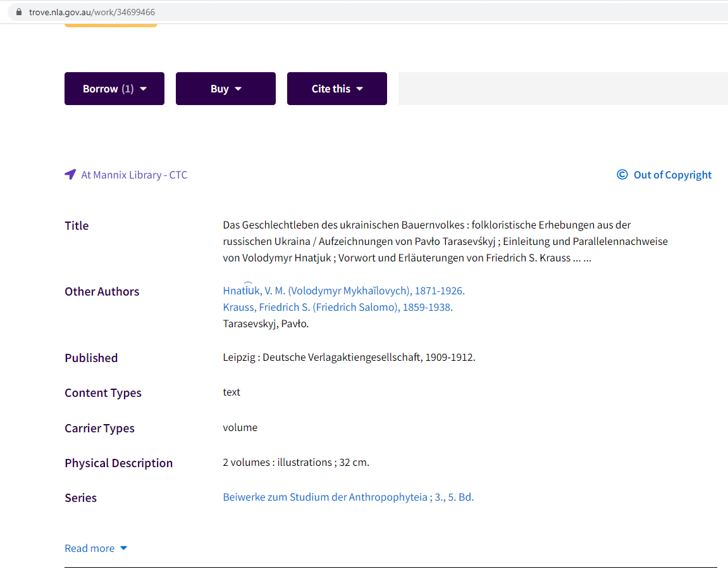Image resolution: width=728 pixels, height=576 pixels.
Task: Open author Krauss, Friedrich S. link
Action: point(338,308)
